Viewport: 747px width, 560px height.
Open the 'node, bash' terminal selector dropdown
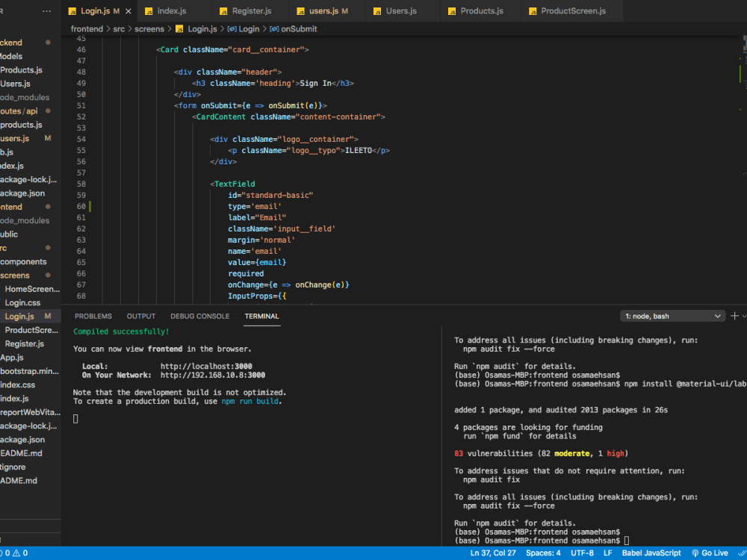(673, 316)
